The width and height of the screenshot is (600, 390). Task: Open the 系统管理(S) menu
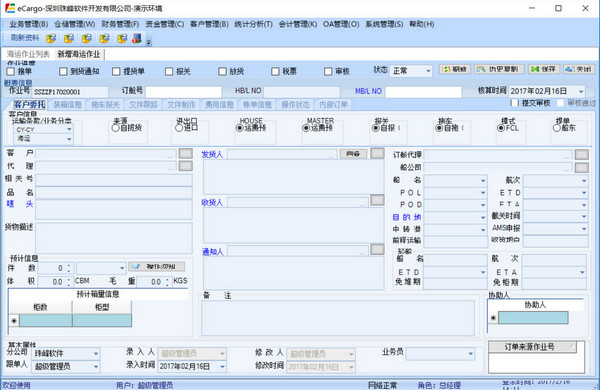(384, 24)
